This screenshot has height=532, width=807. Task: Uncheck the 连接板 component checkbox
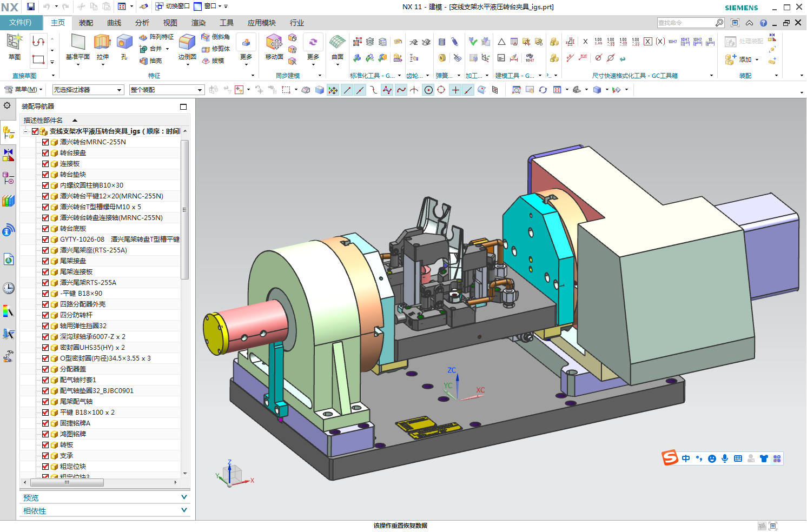(45, 164)
